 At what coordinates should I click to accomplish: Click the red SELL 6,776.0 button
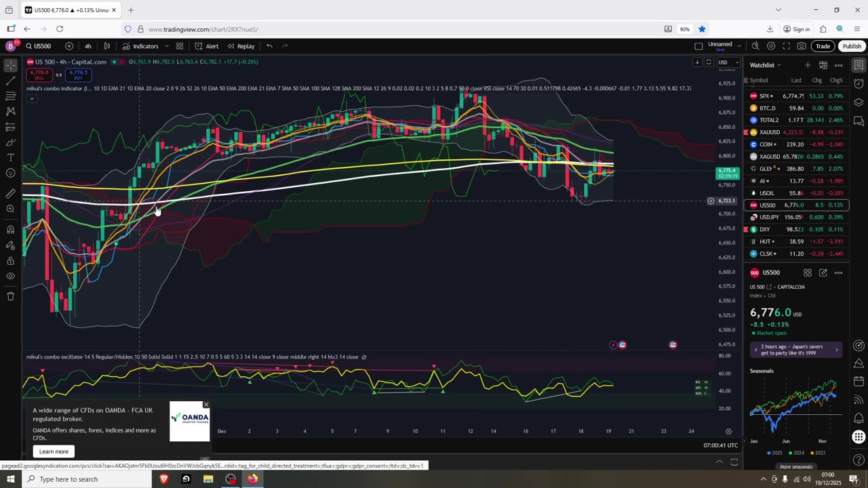39,75
